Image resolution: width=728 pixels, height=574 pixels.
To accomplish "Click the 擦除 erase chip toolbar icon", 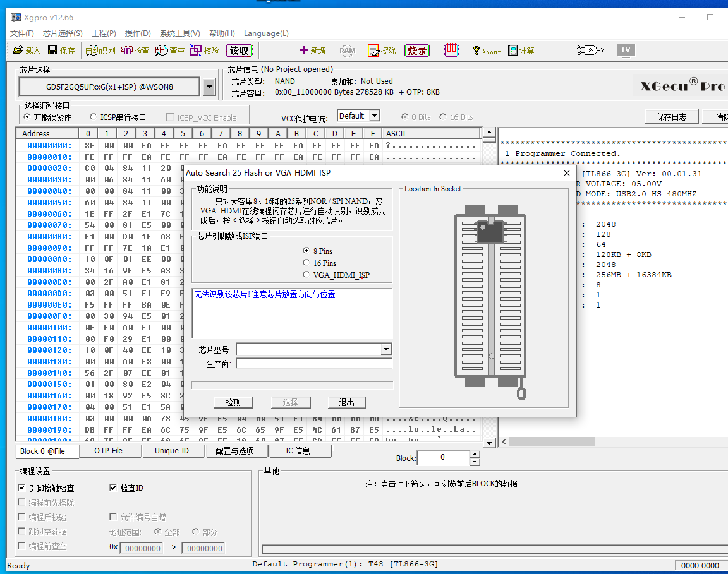I will (x=382, y=51).
